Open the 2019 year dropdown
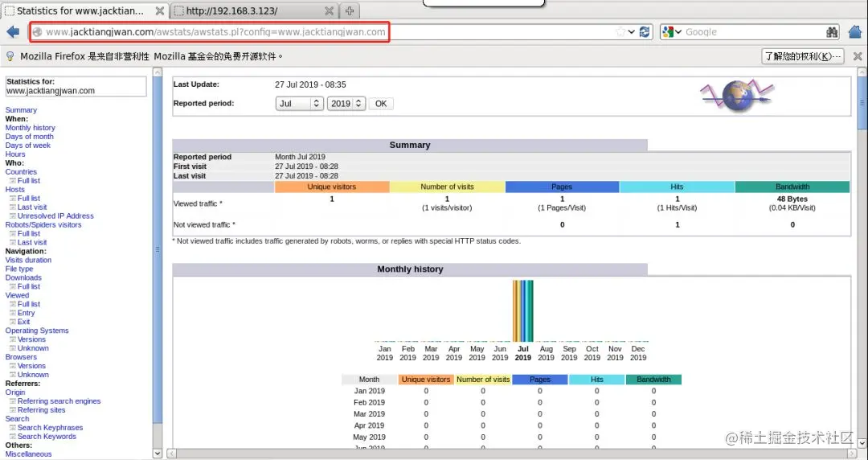 click(346, 104)
